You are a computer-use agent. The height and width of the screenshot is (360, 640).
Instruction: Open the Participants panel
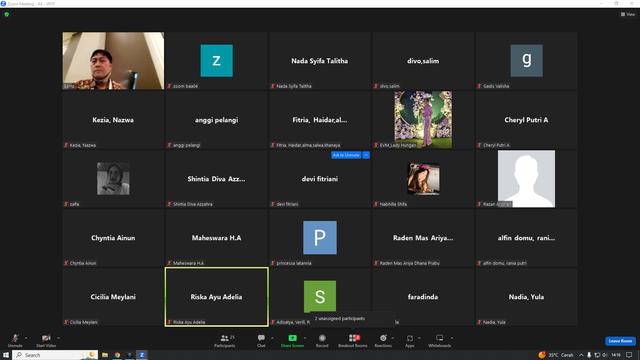pyautogui.click(x=225, y=340)
